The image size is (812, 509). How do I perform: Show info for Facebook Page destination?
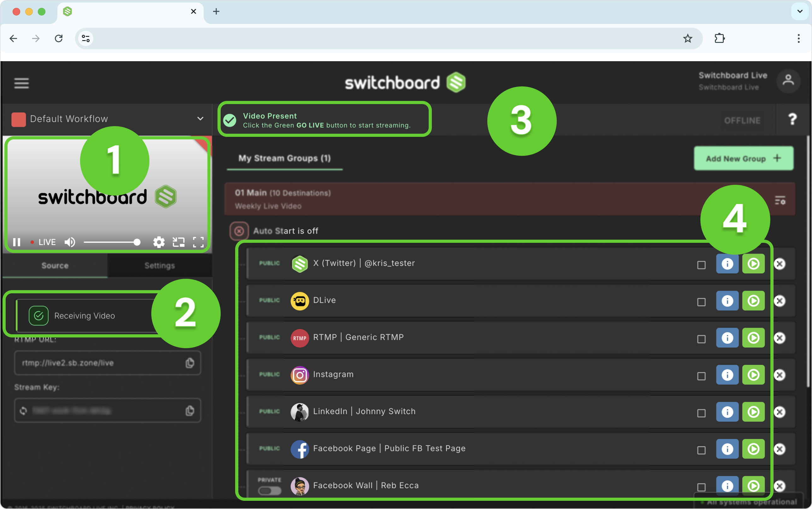pyautogui.click(x=727, y=449)
